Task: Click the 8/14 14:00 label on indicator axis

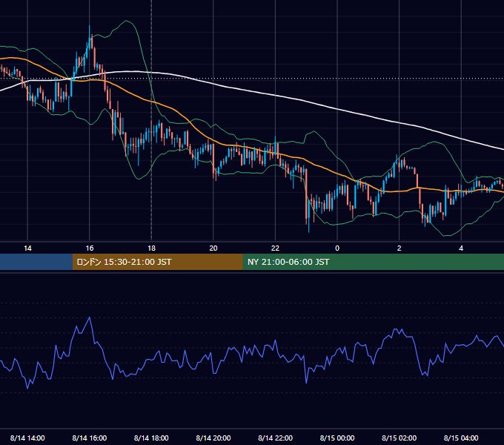Action: [x=27, y=438]
